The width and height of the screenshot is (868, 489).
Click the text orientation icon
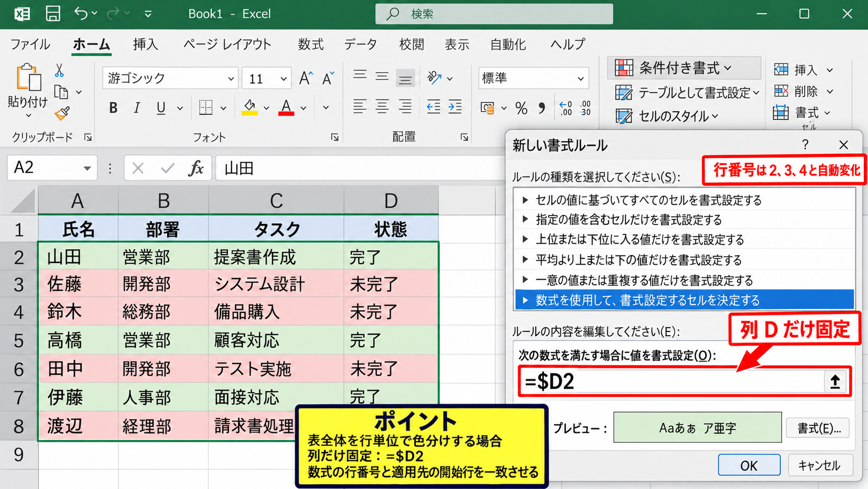[434, 78]
